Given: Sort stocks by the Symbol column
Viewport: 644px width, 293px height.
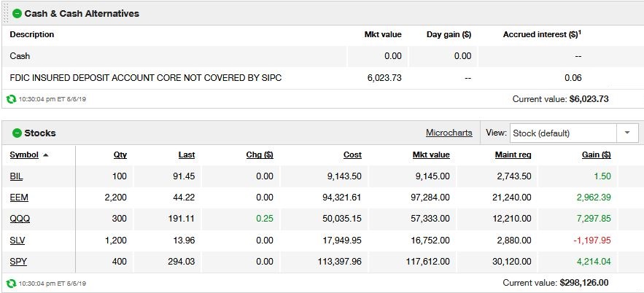Looking at the screenshot, I should pyautogui.click(x=23, y=155).
